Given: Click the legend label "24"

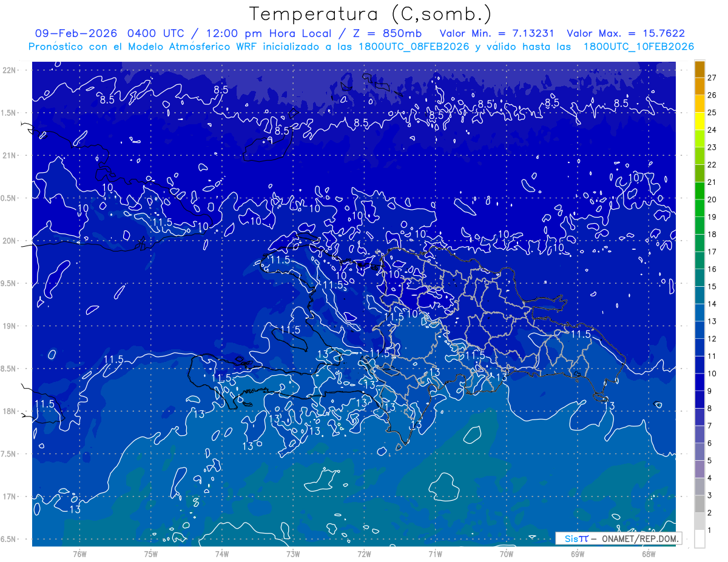Looking at the screenshot, I should coord(712,130).
